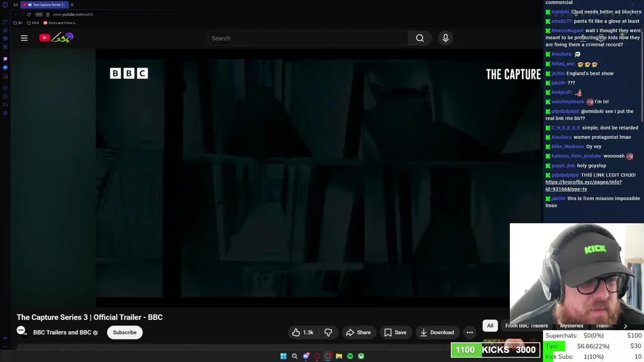Open Instagram from browser sidebar
This screenshot has width=644, height=362.
point(5,76)
